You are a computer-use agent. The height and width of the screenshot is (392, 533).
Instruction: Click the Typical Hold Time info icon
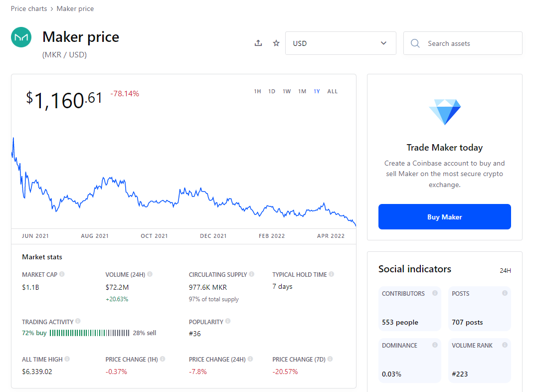[x=332, y=274]
